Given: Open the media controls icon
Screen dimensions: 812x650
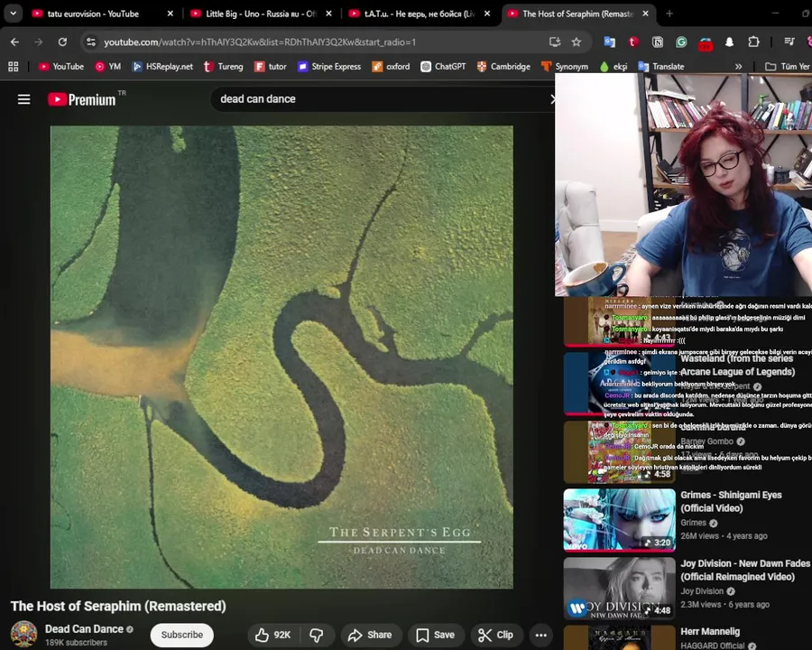Looking at the screenshot, I should [789, 42].
